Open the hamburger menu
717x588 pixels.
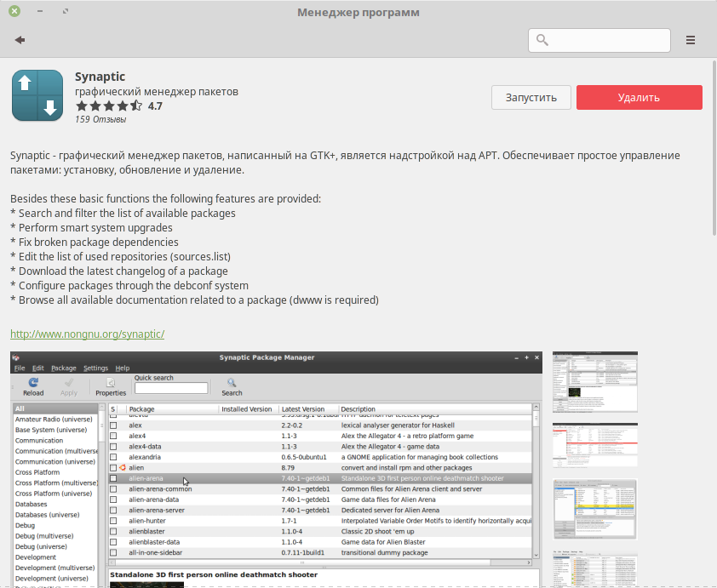691,40
